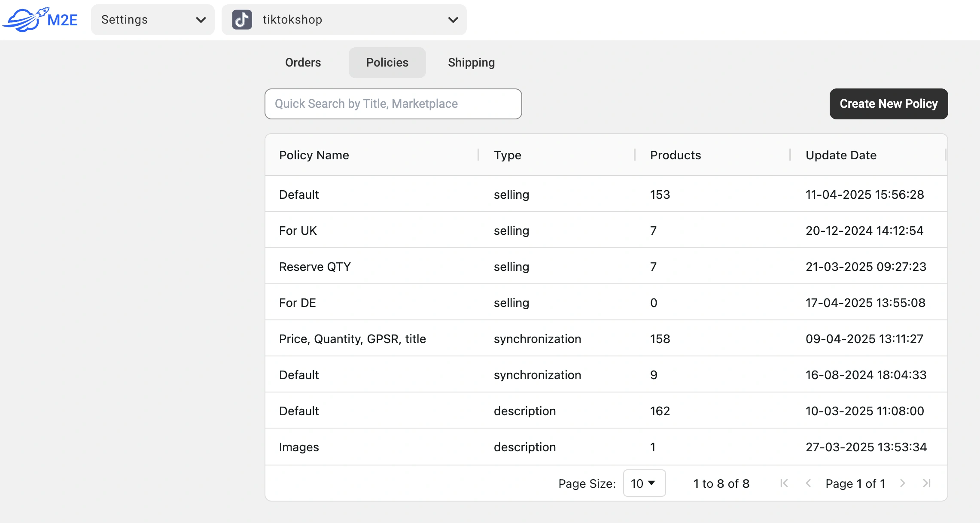This screenshot has width=980, height=523.
Task: Click the M2E rocket logo
Action: [40, 20]
